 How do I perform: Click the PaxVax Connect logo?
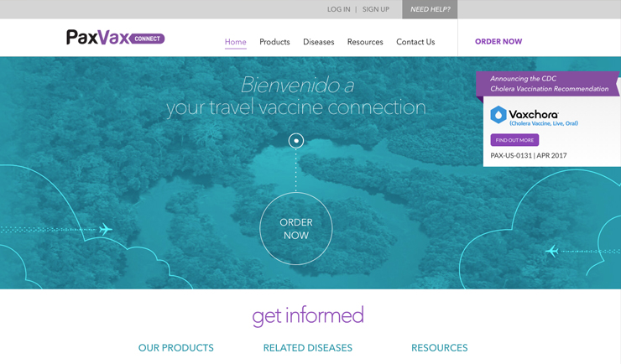(115, 38)
